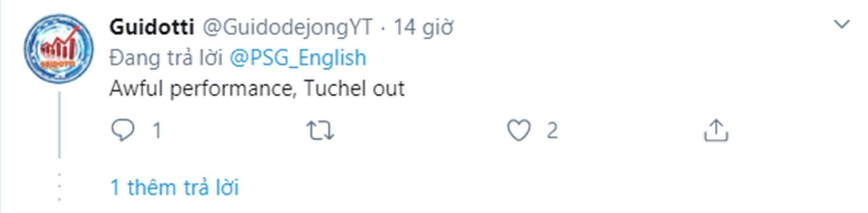Open the share tweet icon

click(x=715, y=130)
